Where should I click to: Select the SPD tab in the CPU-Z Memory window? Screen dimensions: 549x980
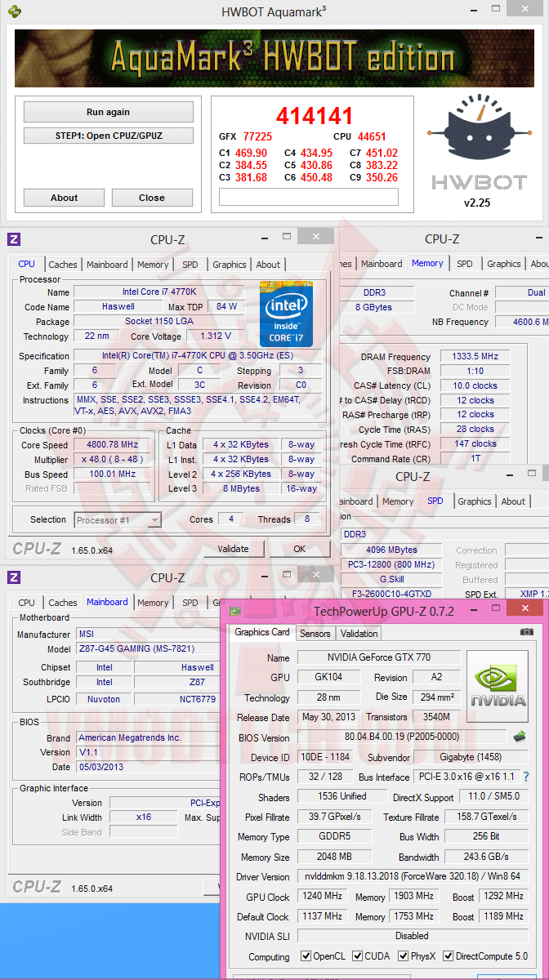pyautogui.click(x=465, y=264)
